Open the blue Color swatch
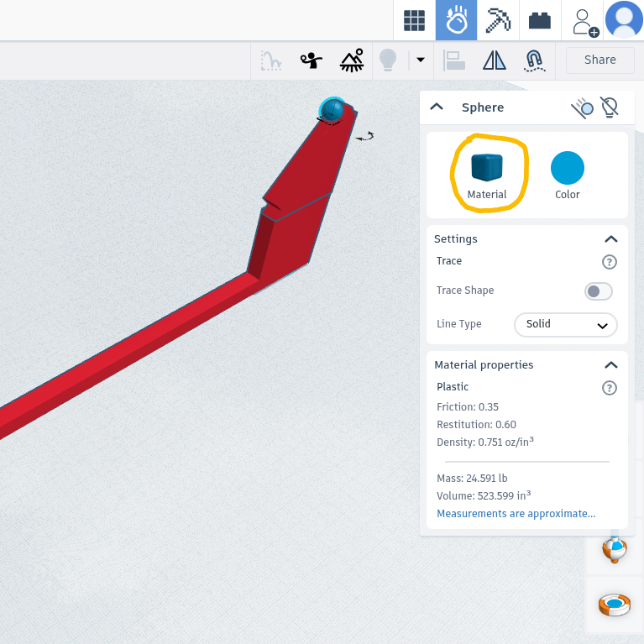Image resolution: width=644 pixels, height=644 pixels. pyautogui.click(x=568, y=168)
